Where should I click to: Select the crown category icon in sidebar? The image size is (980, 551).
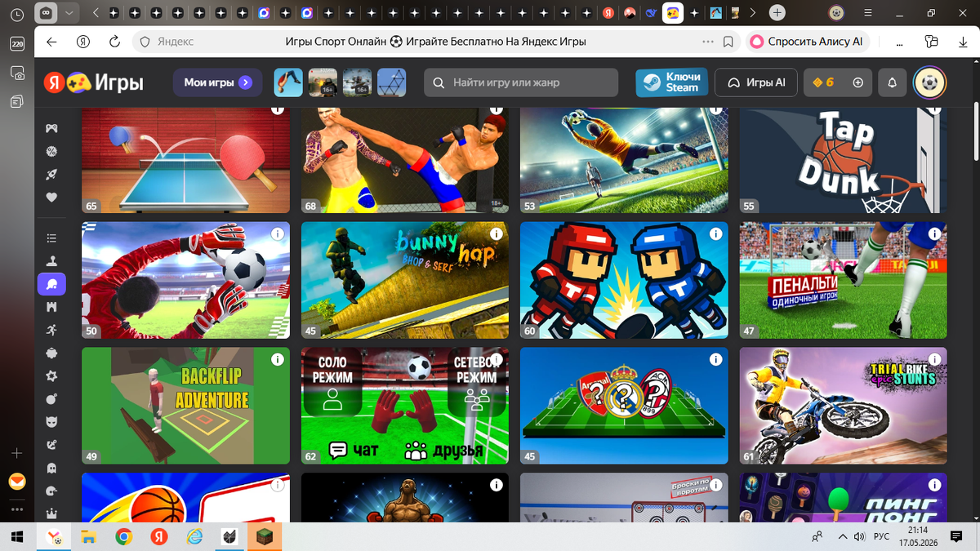(x=51, y=514)
